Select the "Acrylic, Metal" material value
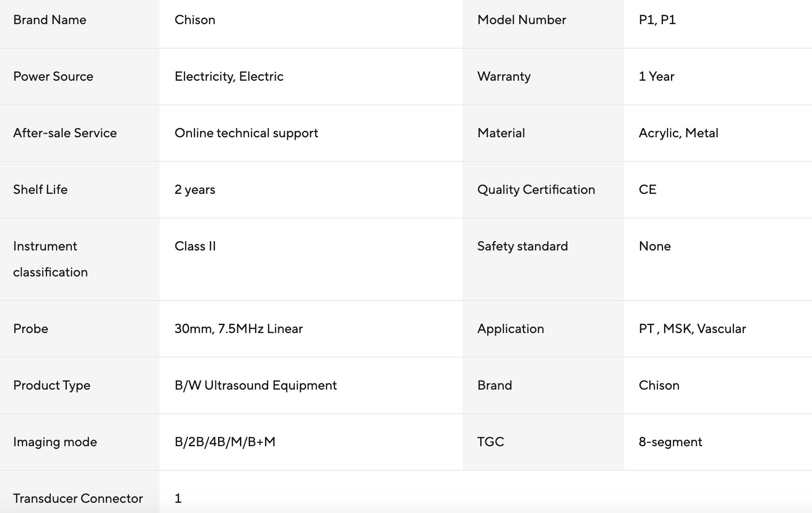 [678, 133]
